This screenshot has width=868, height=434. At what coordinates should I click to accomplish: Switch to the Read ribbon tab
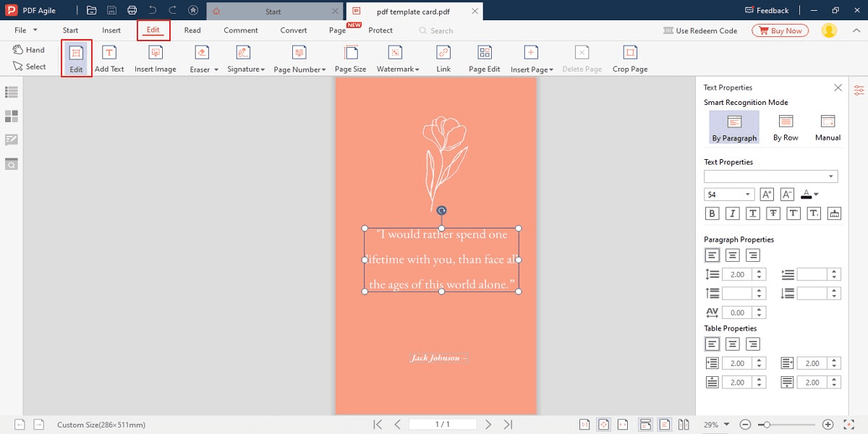coord(192,30)
